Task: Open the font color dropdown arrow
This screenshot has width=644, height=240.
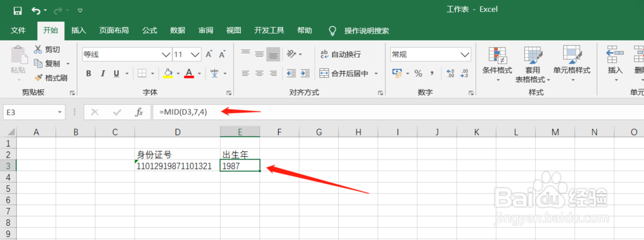Action: (x=199, y=74)
